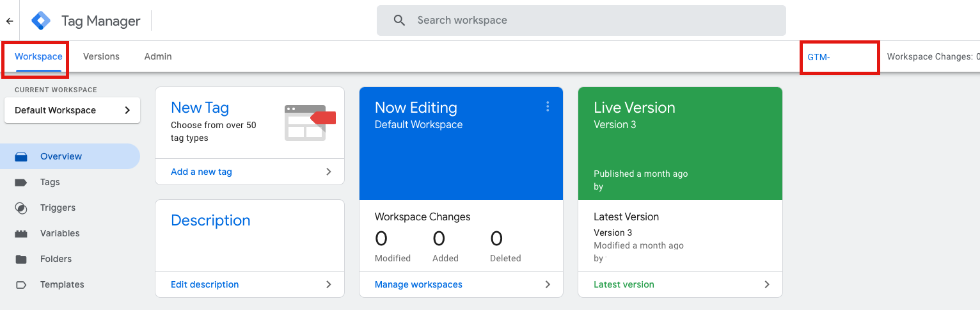
Task: Click the Variables brick icon in the sidebar
Action: pyautogui.click(x=21, y=233)
